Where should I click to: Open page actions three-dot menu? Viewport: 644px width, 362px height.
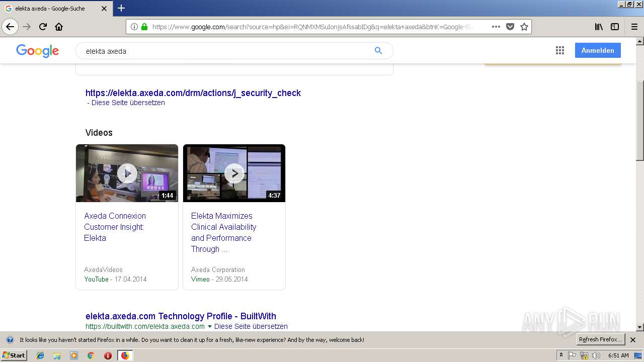(x=496, y=27)
